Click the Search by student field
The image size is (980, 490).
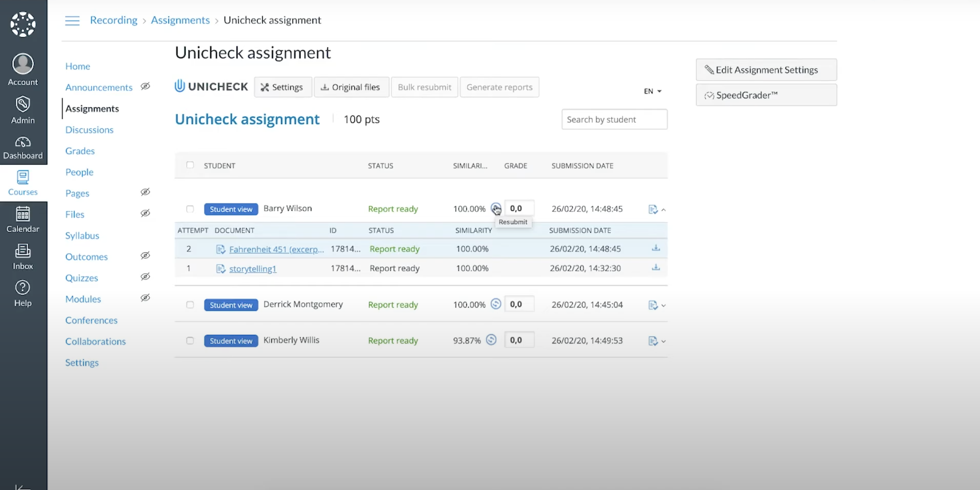614,119
